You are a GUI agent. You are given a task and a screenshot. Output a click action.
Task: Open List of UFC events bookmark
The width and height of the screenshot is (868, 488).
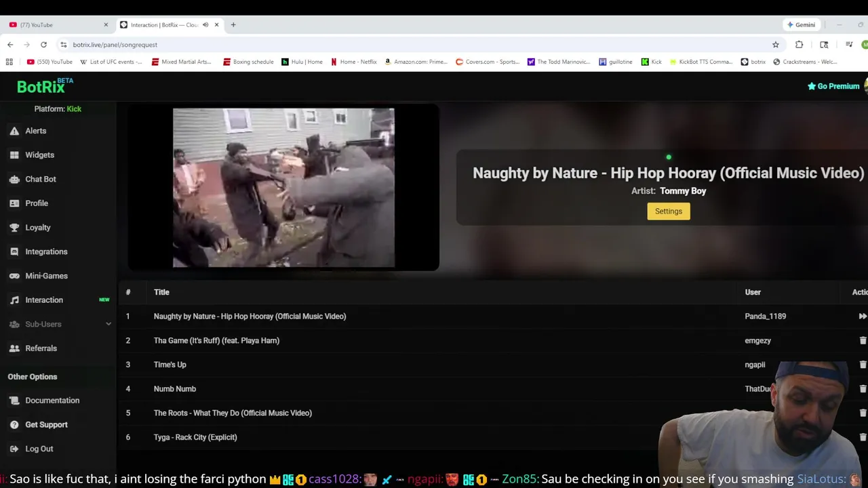(111, 62)
